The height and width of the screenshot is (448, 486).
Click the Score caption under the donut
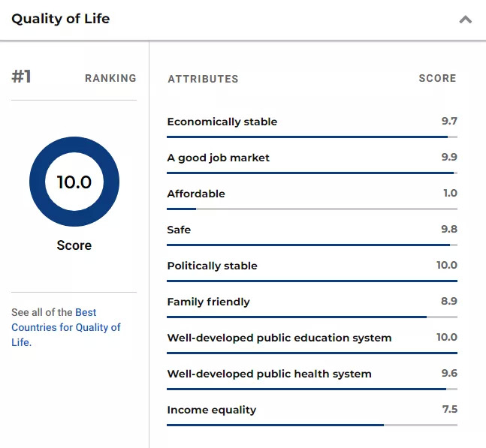74,245
